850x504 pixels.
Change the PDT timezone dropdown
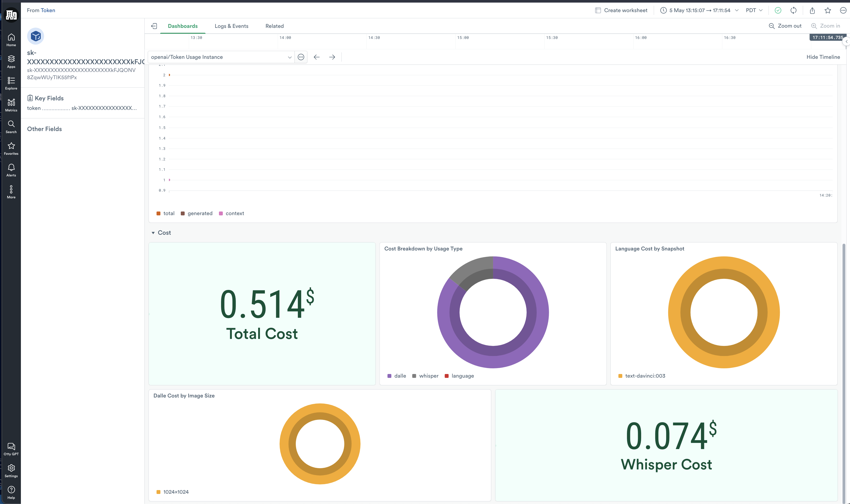[x=754, y=11]
